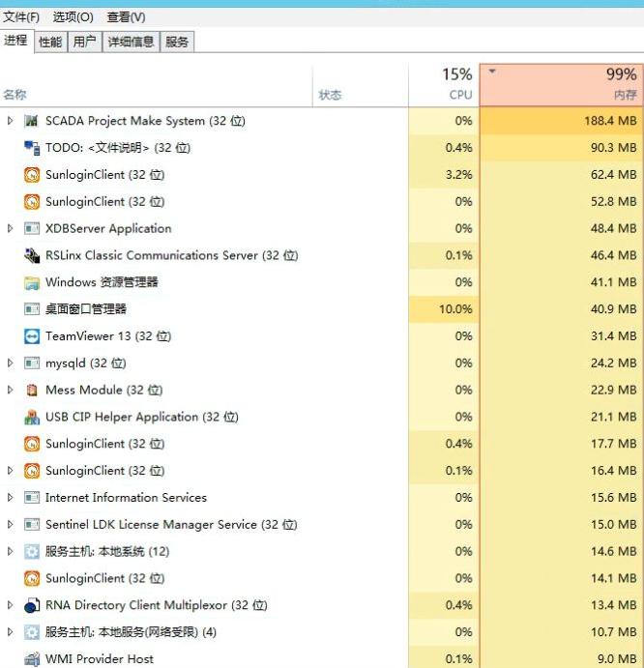
Task: Click the sort arrow on 内存 column
Action: 492,72
